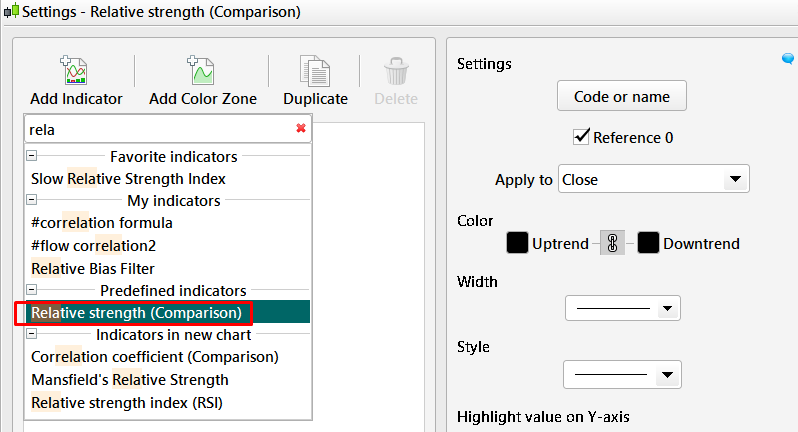Click the Add Color Zone icon
The image size is (798, 432).
(x=202, y=71)
